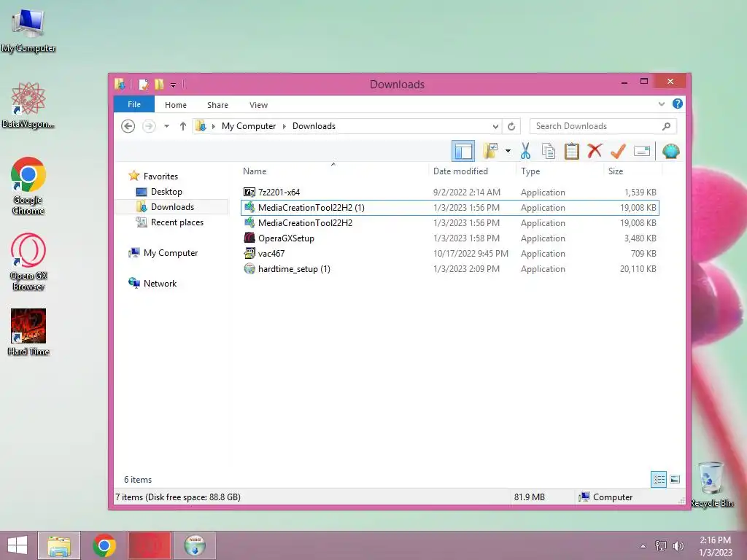This screenshot has height=560, width=747.
Task: Click File Explorer in the taskbar
Action: click(x=59, y=545)
